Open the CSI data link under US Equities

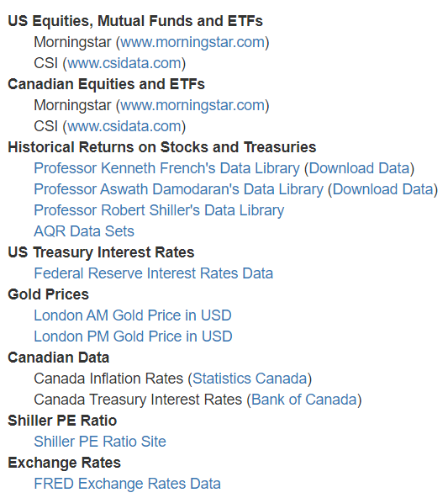(x=124, y=63)
